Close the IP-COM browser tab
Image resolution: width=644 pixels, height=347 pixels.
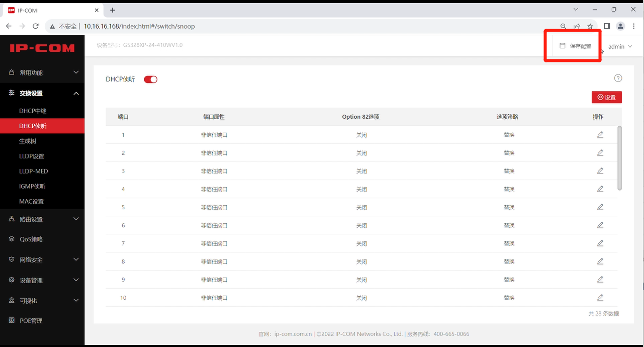(x=97, y=10)
